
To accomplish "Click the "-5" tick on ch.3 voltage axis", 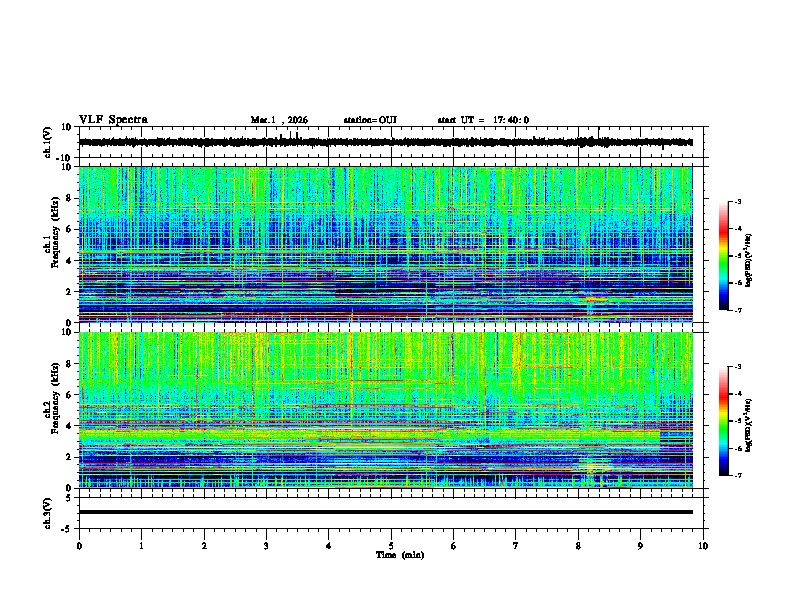I will [x=68, y=529].
